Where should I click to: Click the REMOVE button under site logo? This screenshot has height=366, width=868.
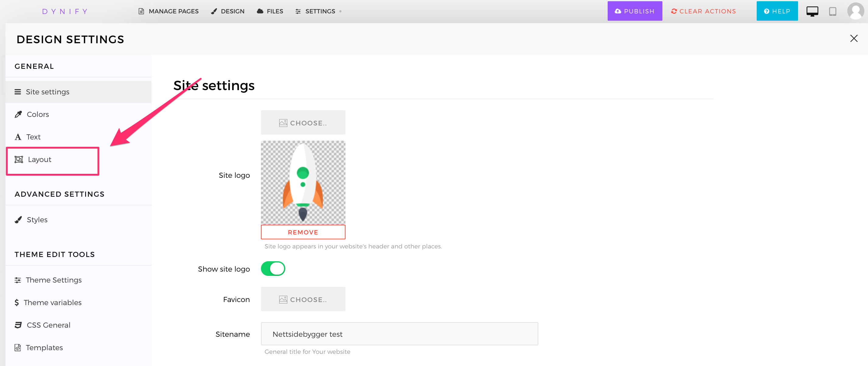point(303,232)
